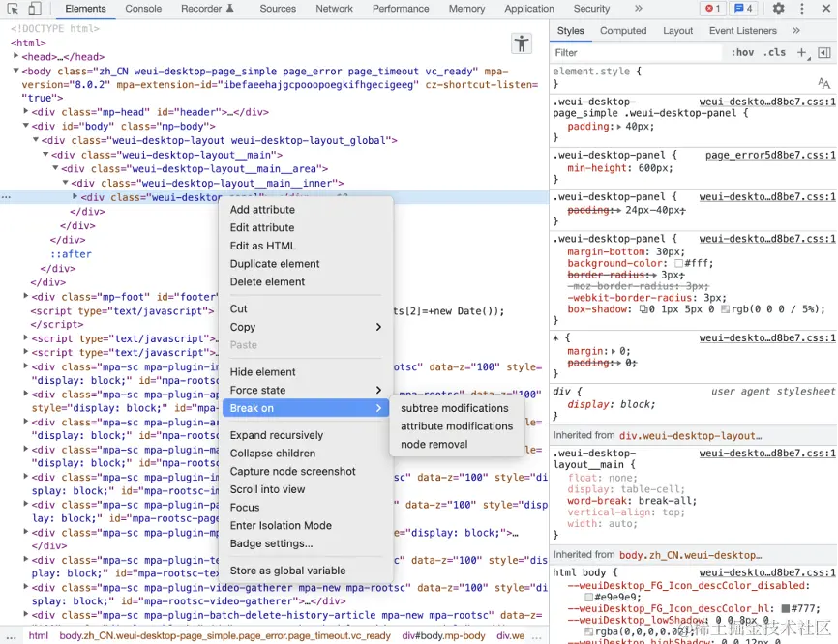The image size is (838, 644).
Task: Expand the margin 0 shorthand triangle
Action: click(x=614, y=351)
